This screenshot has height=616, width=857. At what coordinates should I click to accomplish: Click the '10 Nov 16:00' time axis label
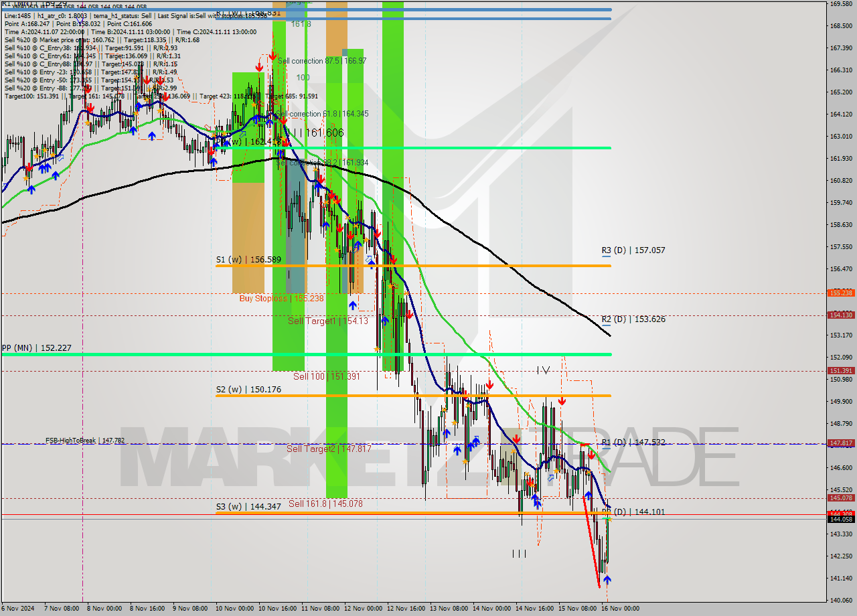(278, 609)
